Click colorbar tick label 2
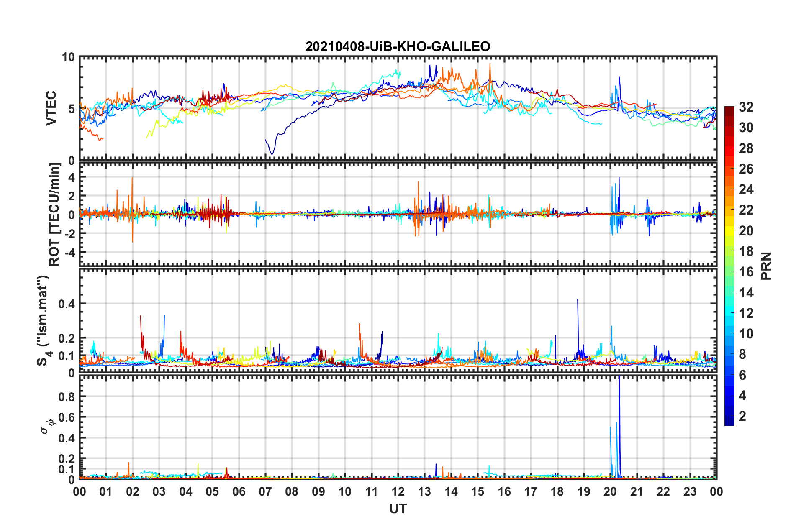The image size is (796, 532). click(742, 416)
